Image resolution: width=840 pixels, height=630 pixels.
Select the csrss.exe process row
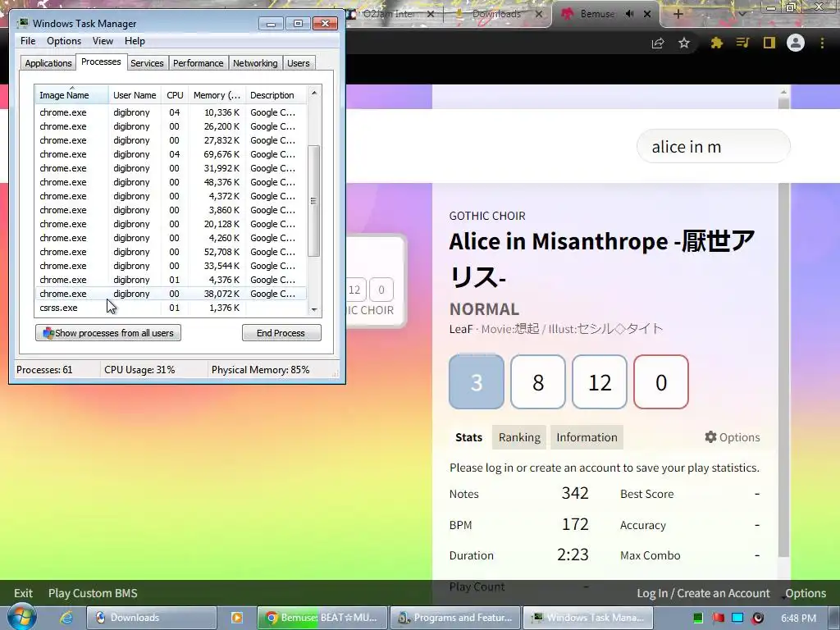[x=171, y=308]
